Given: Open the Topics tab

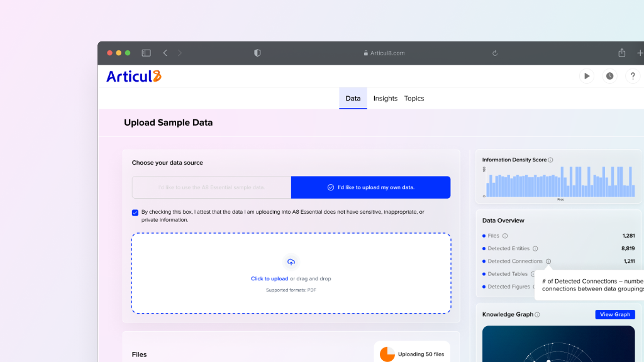Looking at the screenshot, I should pos(414,99).
